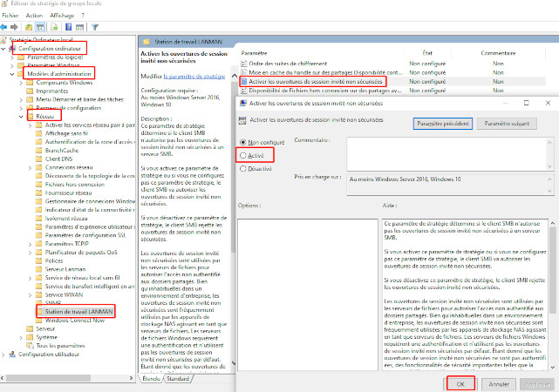Click folder icon beside Composants Windows
This screenshot has width=559, height=392.
[x=30, y=83]
